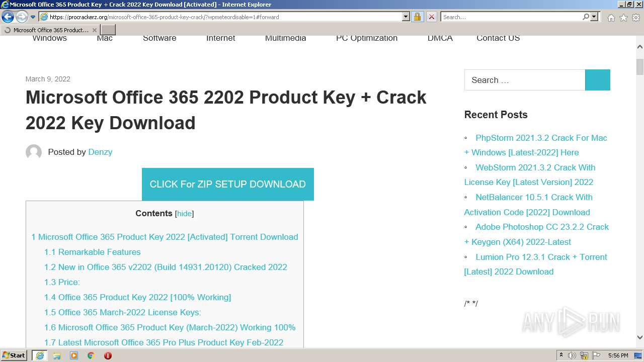Open IE Tools gear icon
Image resolution: width=644 pixels, height=362 pixels.
point(636,18)
